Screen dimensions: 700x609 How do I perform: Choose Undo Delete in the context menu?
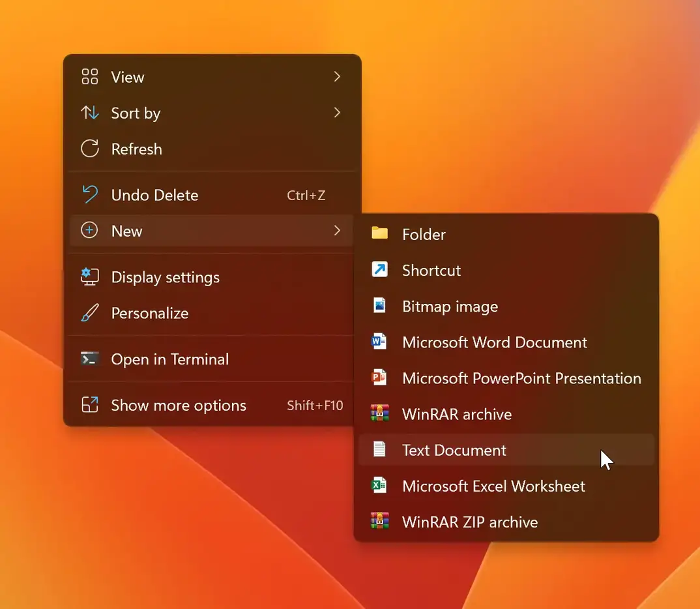212,195
